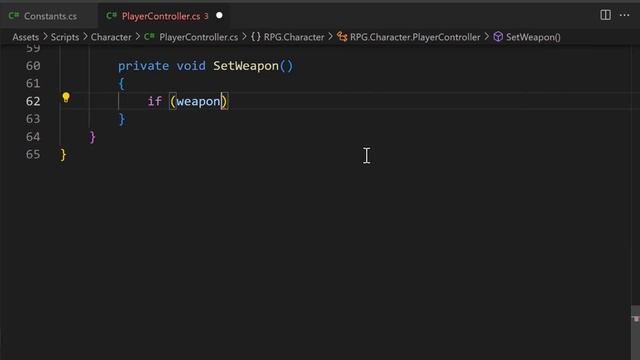This screenshot has width=640, height=360.
Task: Click the C# icon on PlayerController.cs tab
Action: (111, 16)
